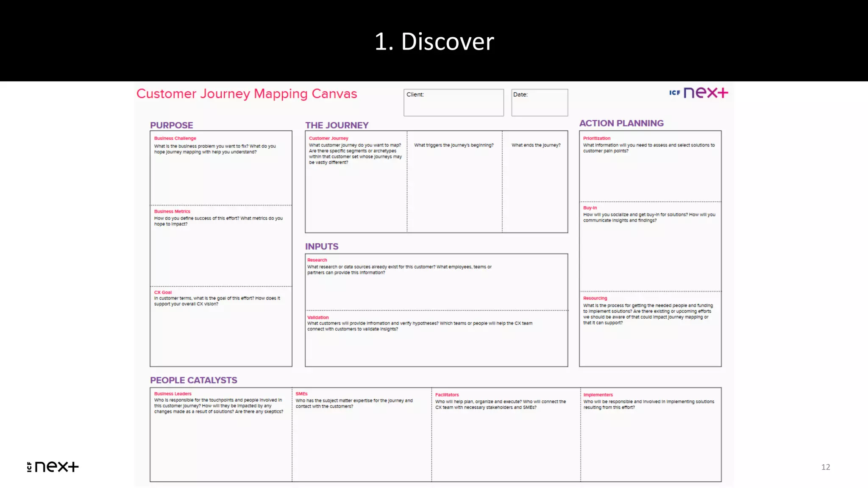Click the 'What research or data sources' question text
Viewport: 868px width, 488px height.
(399, 270)
